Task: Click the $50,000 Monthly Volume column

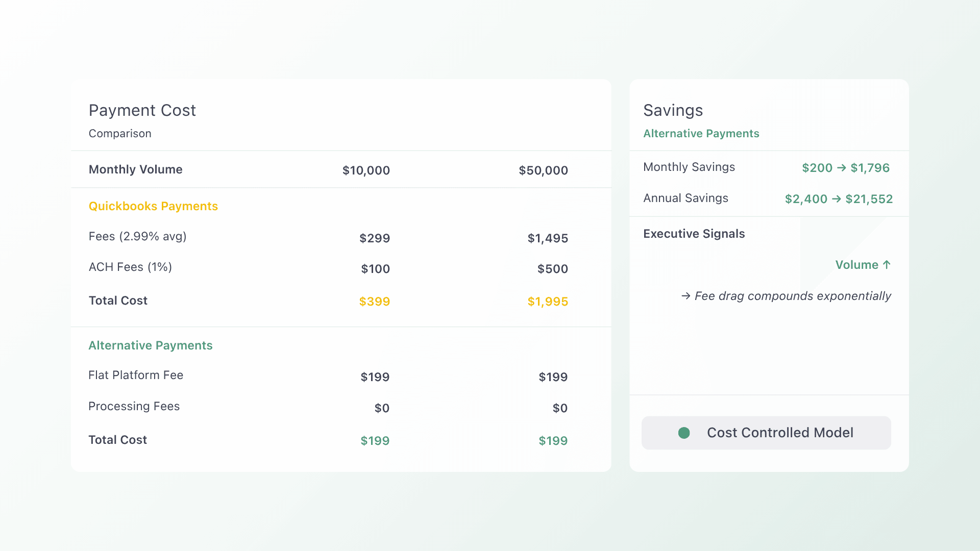Action: [x=543, y=170]
